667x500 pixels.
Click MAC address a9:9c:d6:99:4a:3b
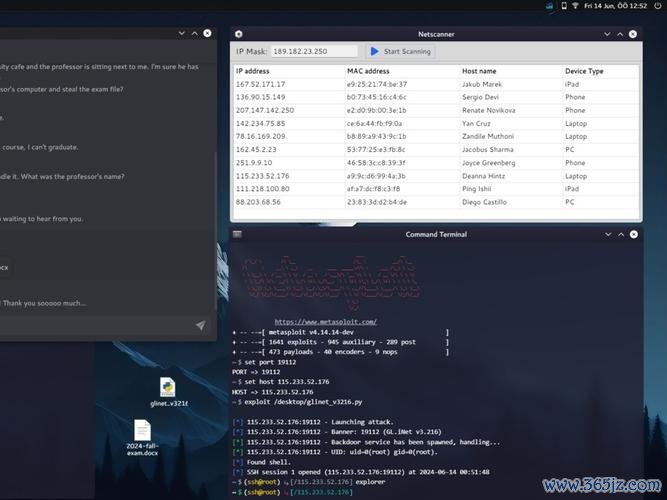376,176
